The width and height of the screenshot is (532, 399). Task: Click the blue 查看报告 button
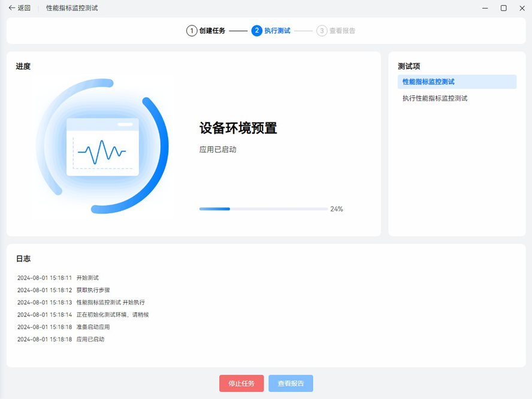point(291,383)
